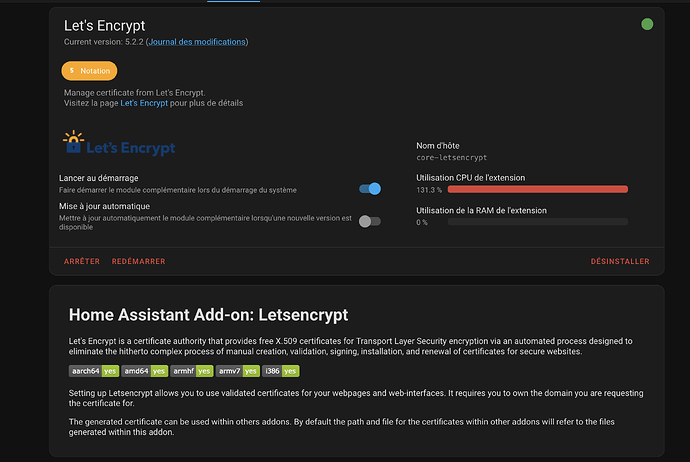
Task: Enable the Mise à jour automatique switch
Action: click(x=370, y=221)
